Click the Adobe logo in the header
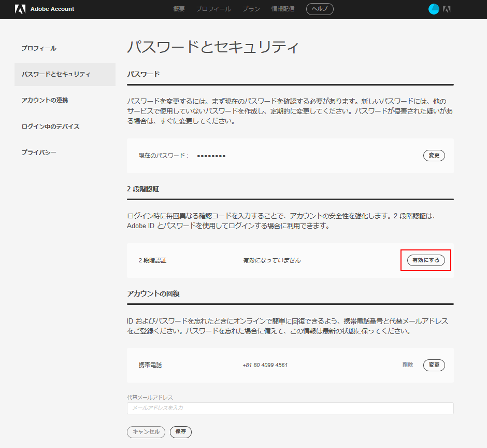487x448 pixels. [x=20, y=9]
